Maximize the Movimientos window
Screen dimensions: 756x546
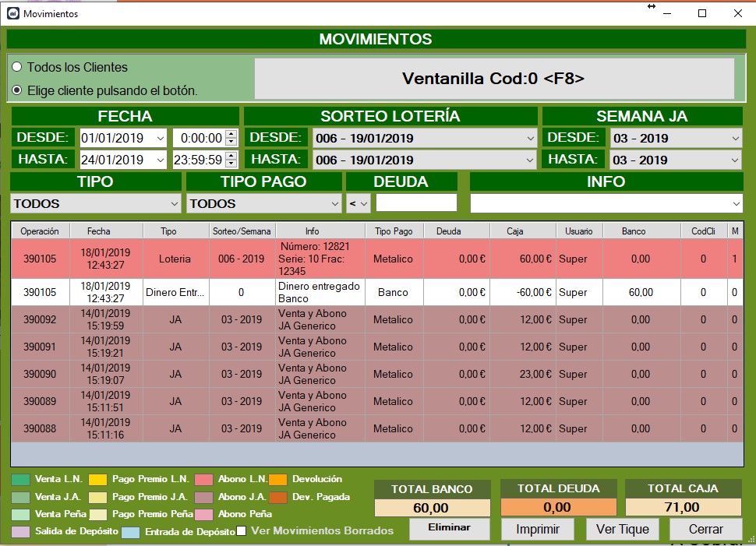702,13
